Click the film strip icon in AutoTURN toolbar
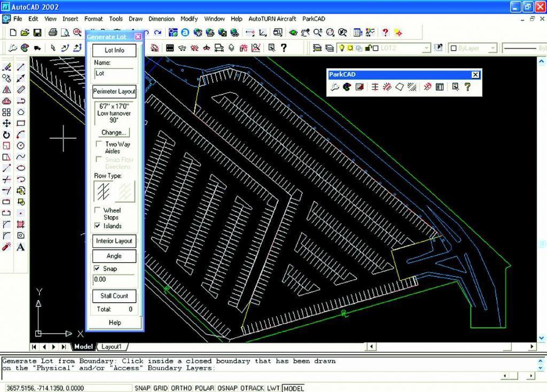Screen dimensions: 547x392 170,48
